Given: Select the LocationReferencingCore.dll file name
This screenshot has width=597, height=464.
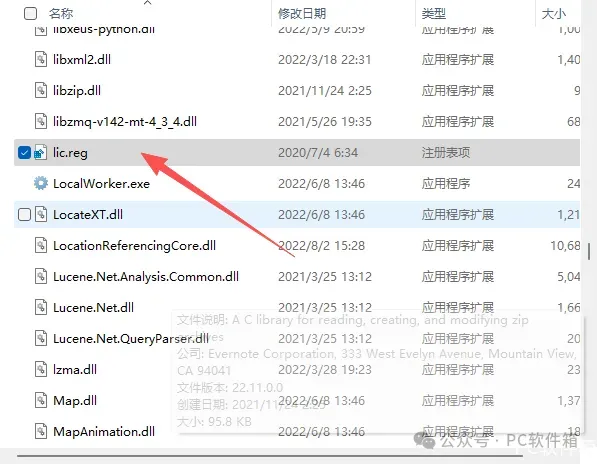Looking at the screenshot, I should pos(134,246).
